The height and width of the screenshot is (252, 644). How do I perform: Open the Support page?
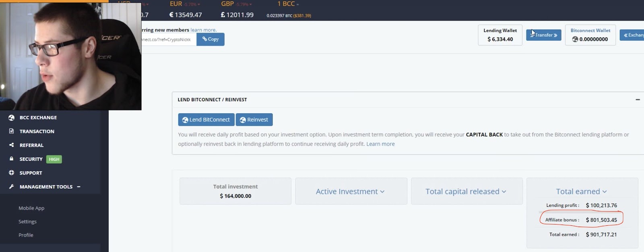pos(31,173)
